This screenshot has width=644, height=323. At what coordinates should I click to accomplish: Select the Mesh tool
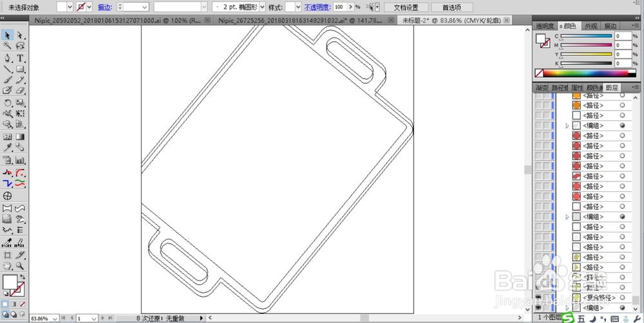click(x=7, y=136)
